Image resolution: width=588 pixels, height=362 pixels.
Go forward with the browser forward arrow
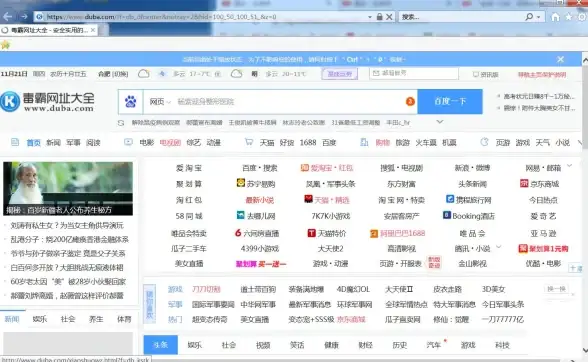pos(24,17)
